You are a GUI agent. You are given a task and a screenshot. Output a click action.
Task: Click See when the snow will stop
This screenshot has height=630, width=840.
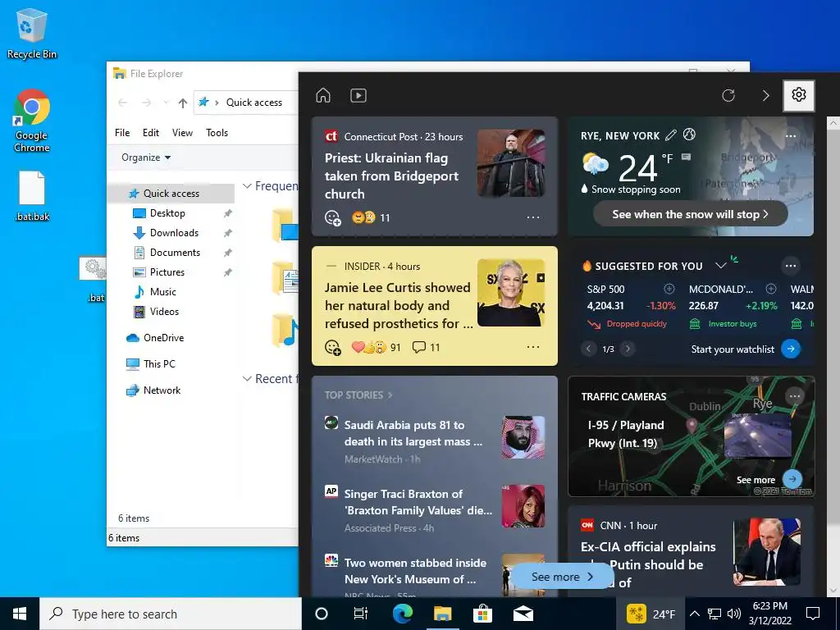tap(690, 214)
